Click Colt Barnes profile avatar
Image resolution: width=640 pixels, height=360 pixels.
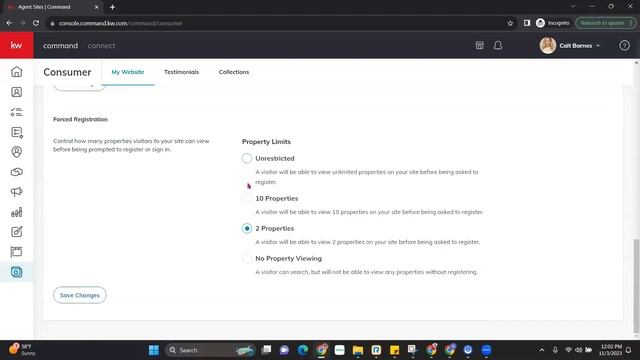point(548,45)
